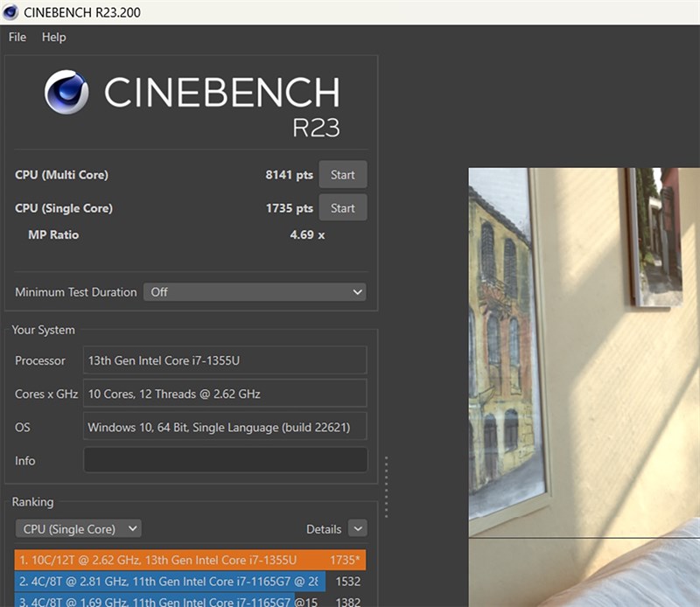
Task: Open the File menu
Action: 17,37
